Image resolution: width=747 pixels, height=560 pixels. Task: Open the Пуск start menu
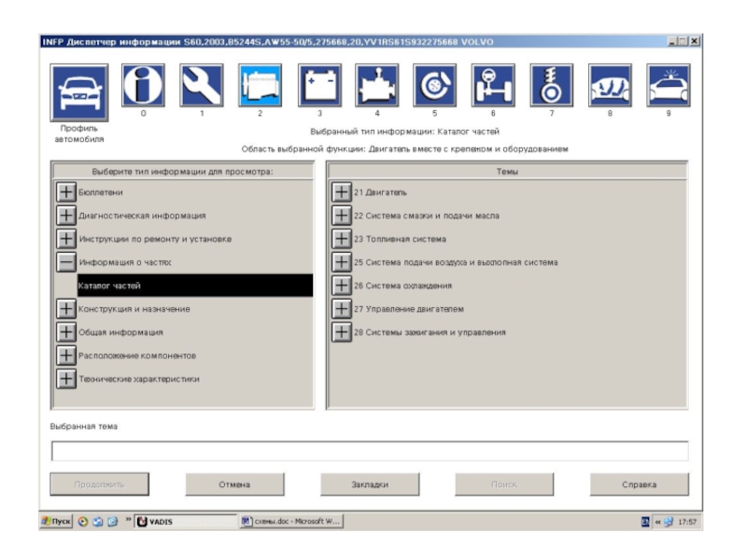tap(56, 522)
